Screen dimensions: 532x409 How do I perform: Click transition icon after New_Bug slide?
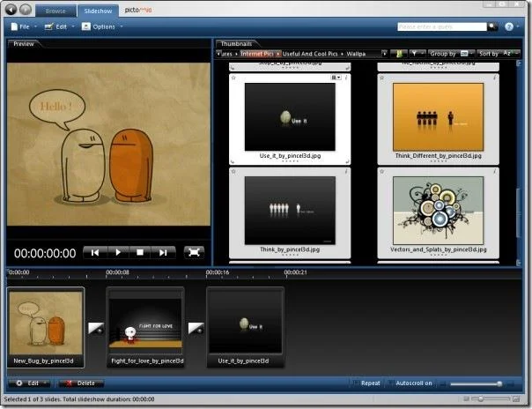point(96,328)
